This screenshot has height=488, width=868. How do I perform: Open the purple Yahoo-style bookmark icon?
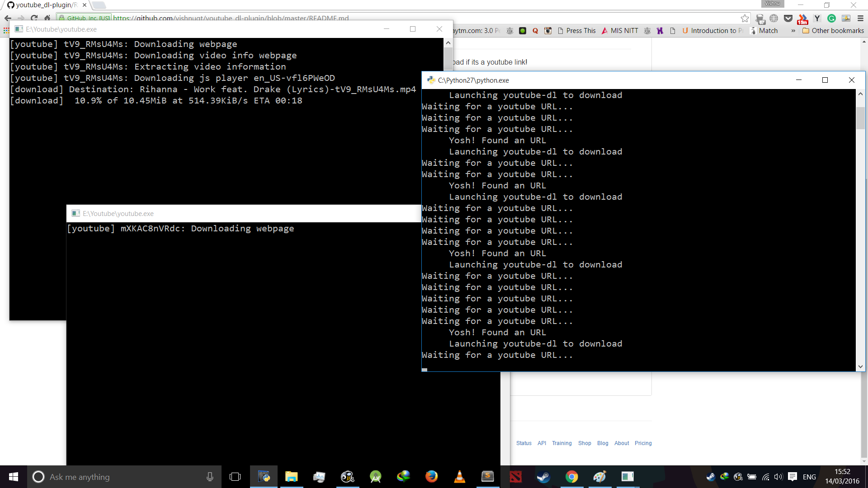[x=660, y=31]
